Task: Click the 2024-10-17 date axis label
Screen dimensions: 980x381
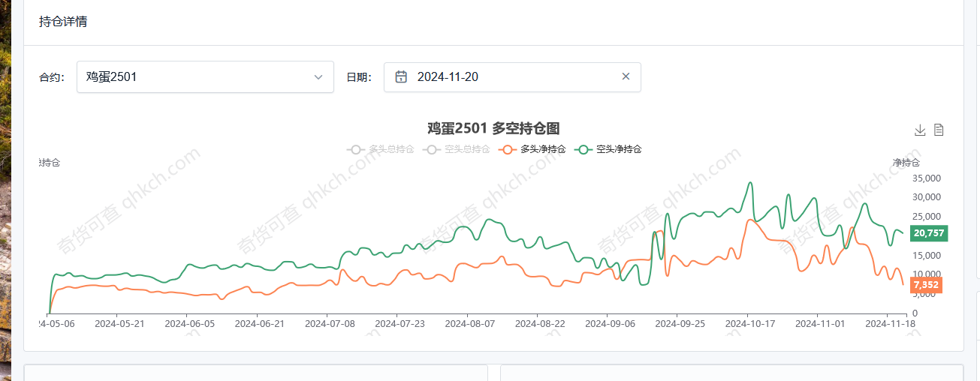Action: point(748,324)
